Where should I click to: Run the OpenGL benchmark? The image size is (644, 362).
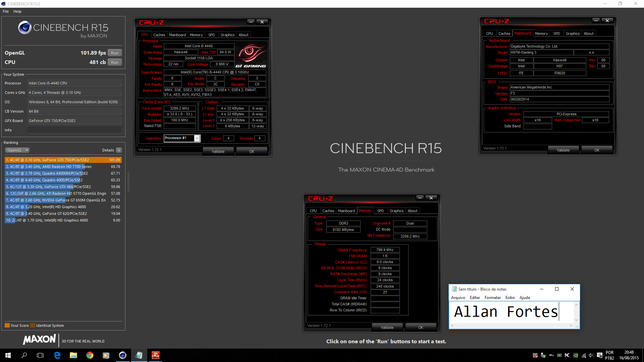(114, 53)
